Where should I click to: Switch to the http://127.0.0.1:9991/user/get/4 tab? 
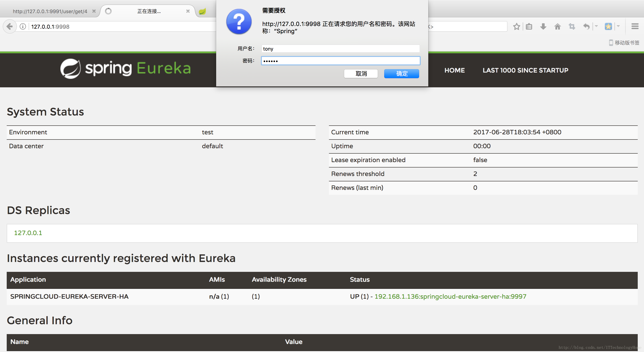[x=50, y=11]
